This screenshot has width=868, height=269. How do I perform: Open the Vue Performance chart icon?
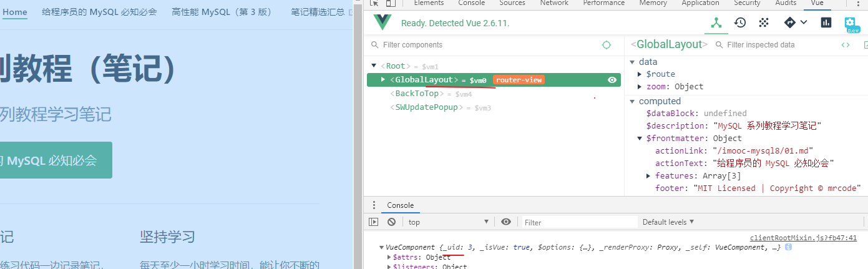click(826, 23)
